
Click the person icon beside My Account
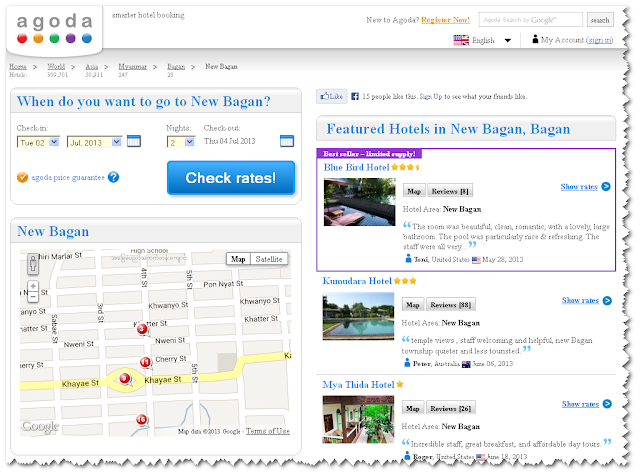click(535, 39)
